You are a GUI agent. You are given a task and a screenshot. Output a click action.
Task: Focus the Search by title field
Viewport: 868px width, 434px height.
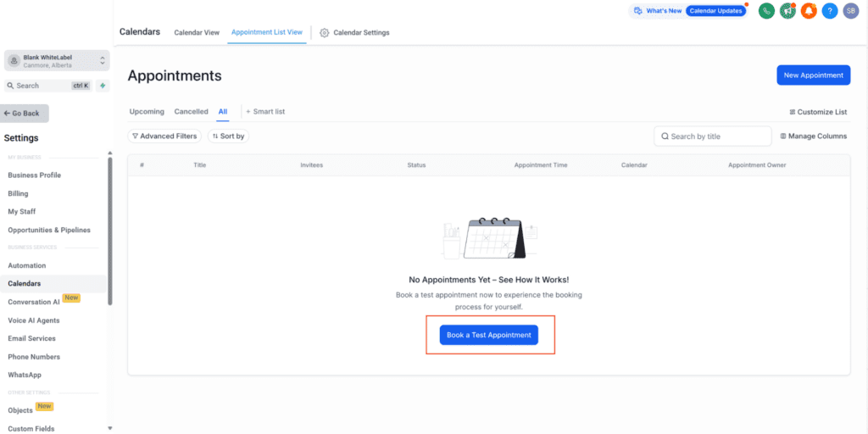click(712, 136)
